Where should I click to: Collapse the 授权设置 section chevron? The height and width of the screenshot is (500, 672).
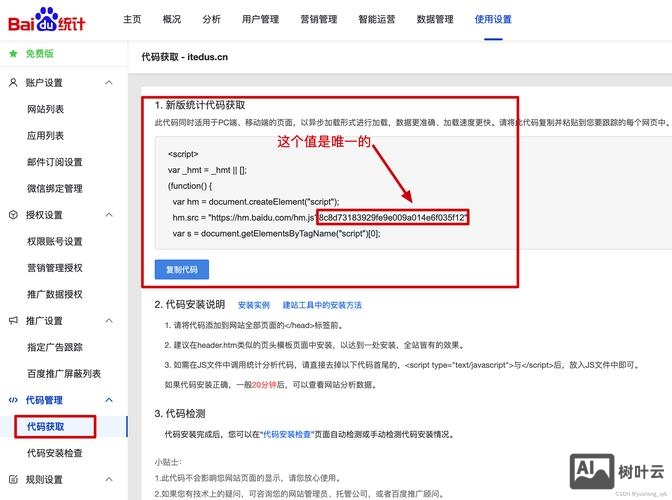109,215
